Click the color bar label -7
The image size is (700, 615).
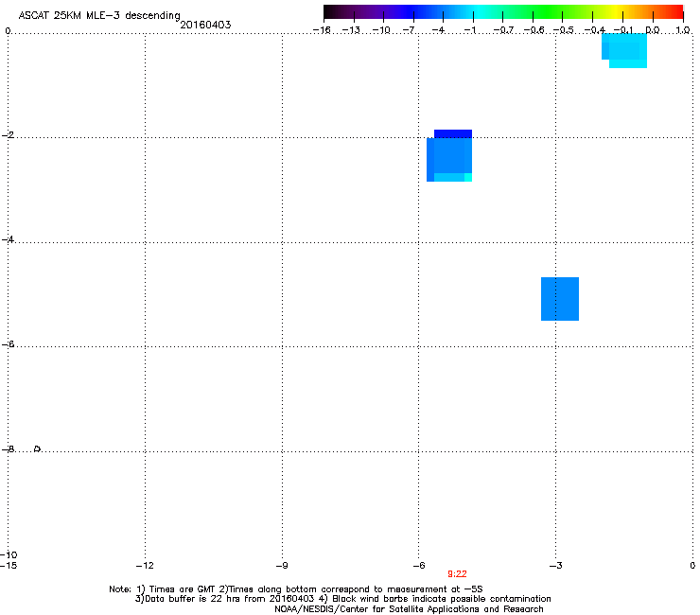pyautogui.click(x=409, y=30)
